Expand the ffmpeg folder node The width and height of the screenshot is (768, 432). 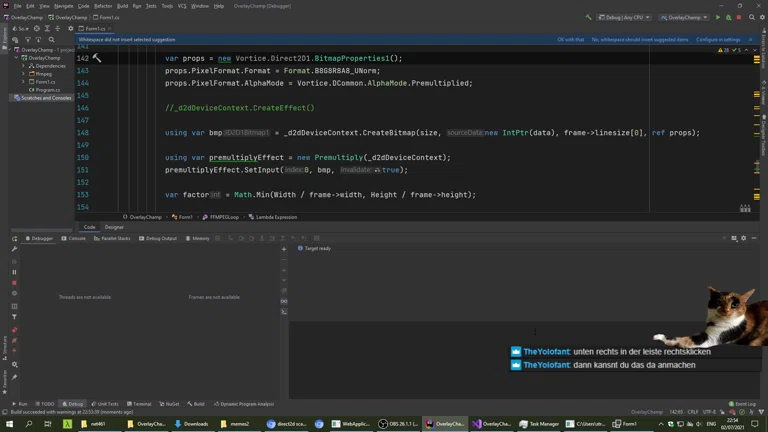24,74
